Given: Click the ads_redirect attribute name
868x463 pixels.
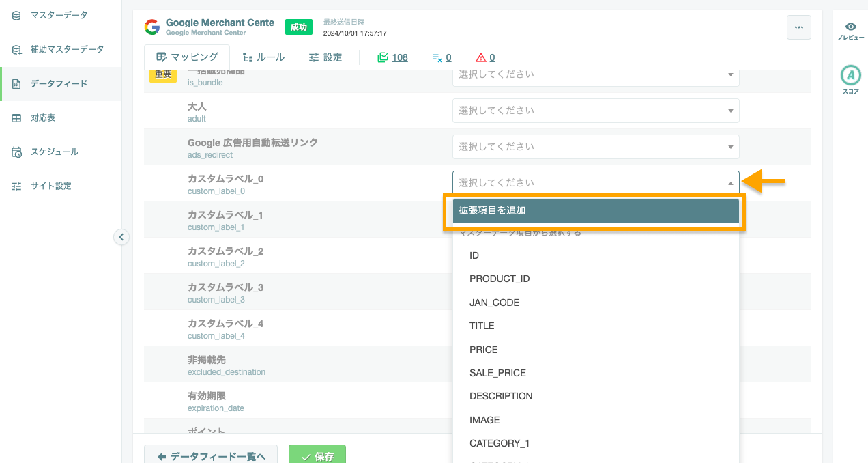Looking at the screenshot, I should click(210, 155).
